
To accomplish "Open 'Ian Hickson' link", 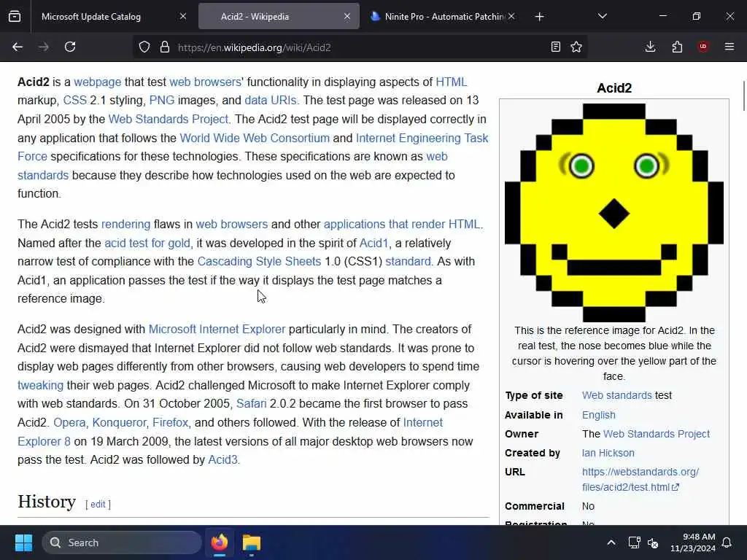I will pyautogui.click(x=608, y=453).
